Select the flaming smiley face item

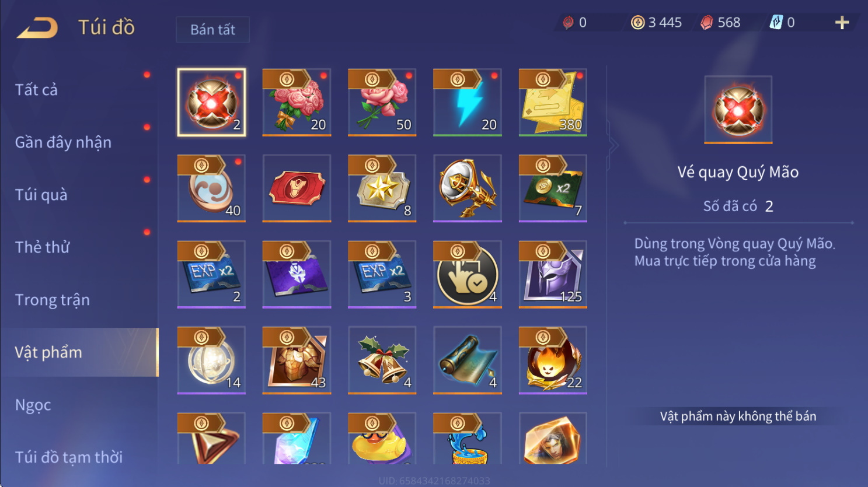click(553, 360)
